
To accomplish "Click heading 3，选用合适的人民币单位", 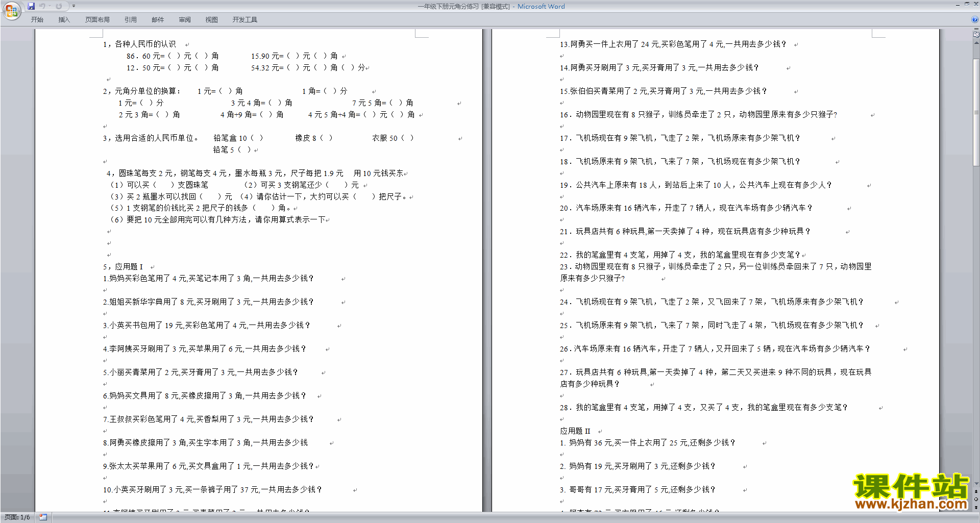I will pyautogui.click(x=151, y=138).
